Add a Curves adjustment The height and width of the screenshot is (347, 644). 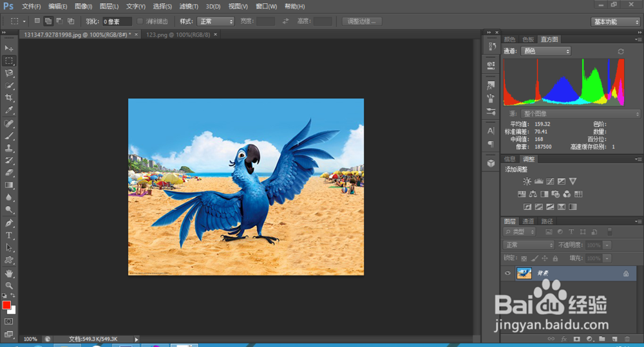(x=550, y=181)
